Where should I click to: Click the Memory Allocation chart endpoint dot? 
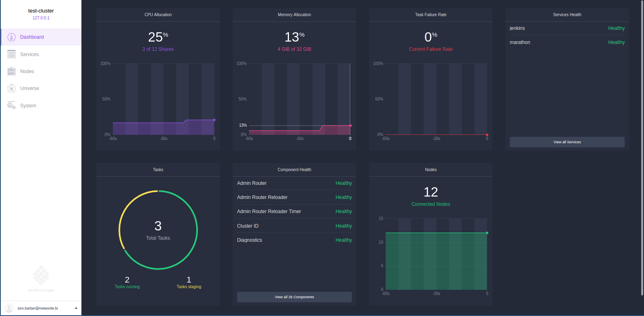(x=351, y=126)
